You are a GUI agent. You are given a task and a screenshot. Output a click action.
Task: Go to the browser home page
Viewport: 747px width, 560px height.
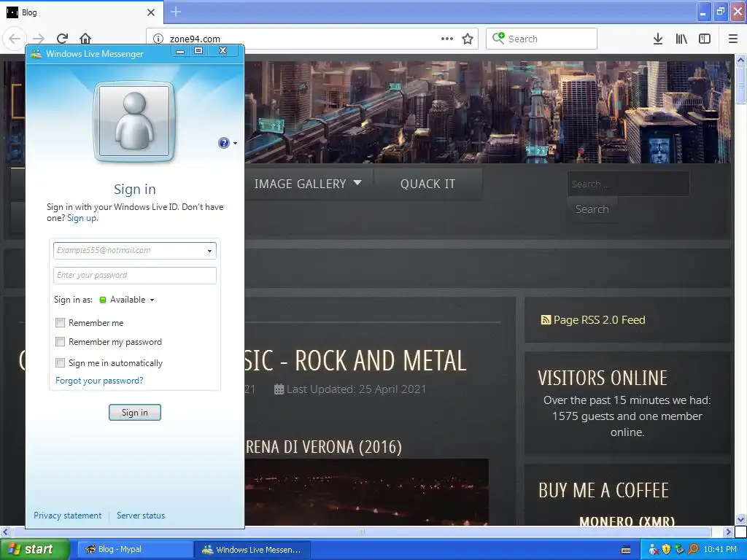tap(85, 39)
